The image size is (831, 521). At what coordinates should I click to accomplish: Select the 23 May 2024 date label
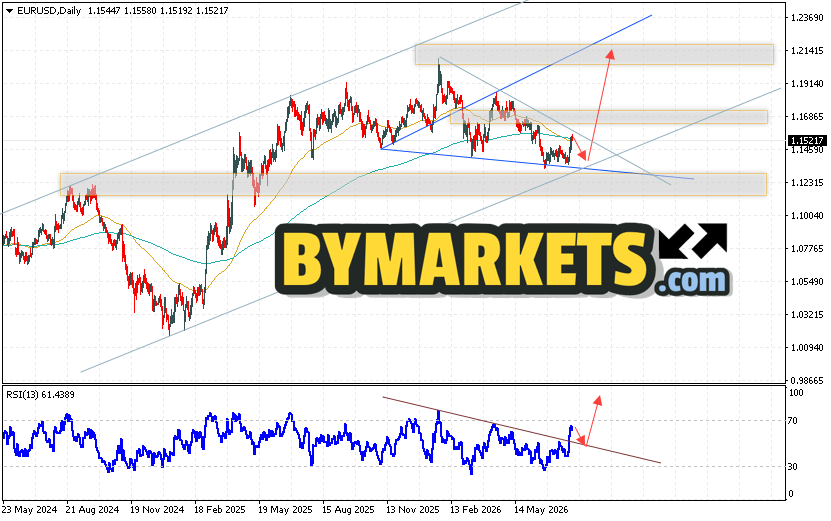click(x=30, y=510)
